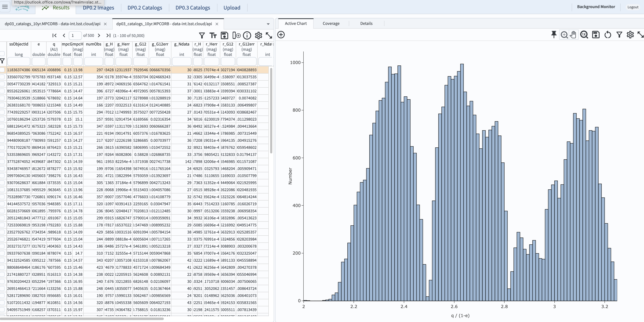Toggle select-all rows checkbox in header

(x=2, y=53)
